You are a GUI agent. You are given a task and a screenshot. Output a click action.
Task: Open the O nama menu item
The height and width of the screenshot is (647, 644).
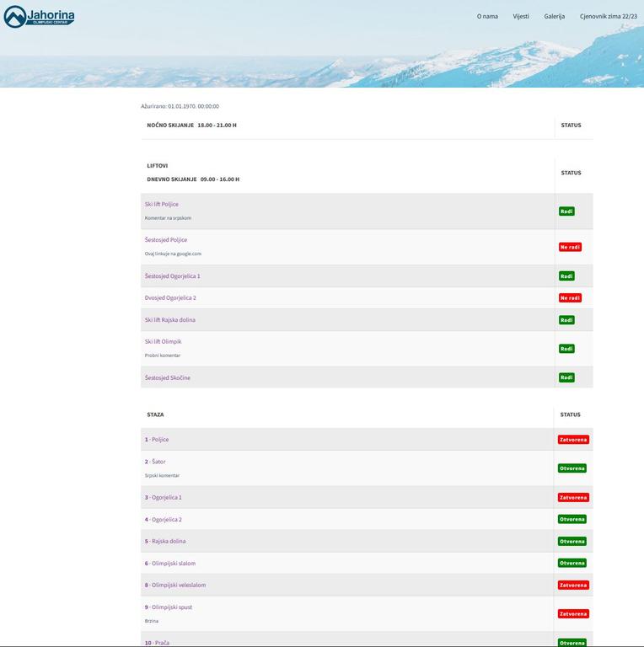[x=487, y=16]
